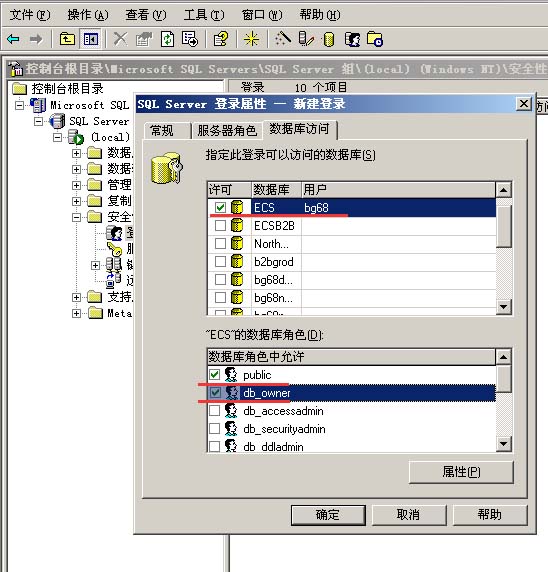Check the ECSB2B database permit checkbox
Viewport: 548px width, 572px height.
point(220,225)
